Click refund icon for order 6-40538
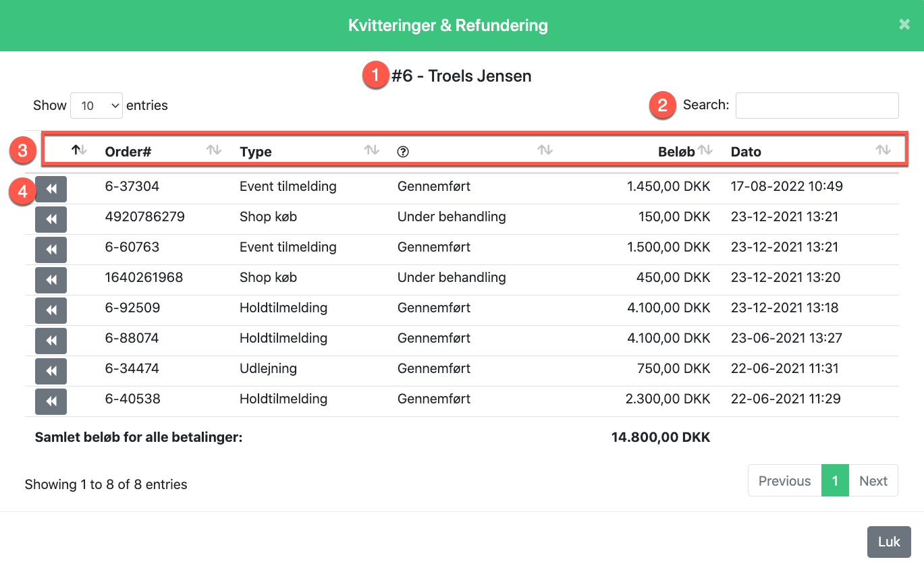This screenshot has height=570, width=924. coord(51,402)
